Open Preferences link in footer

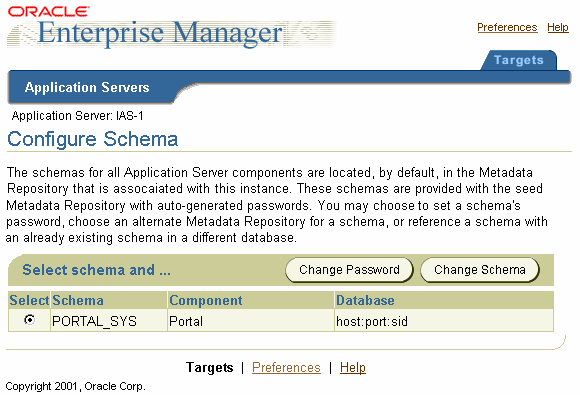[286, 368]
